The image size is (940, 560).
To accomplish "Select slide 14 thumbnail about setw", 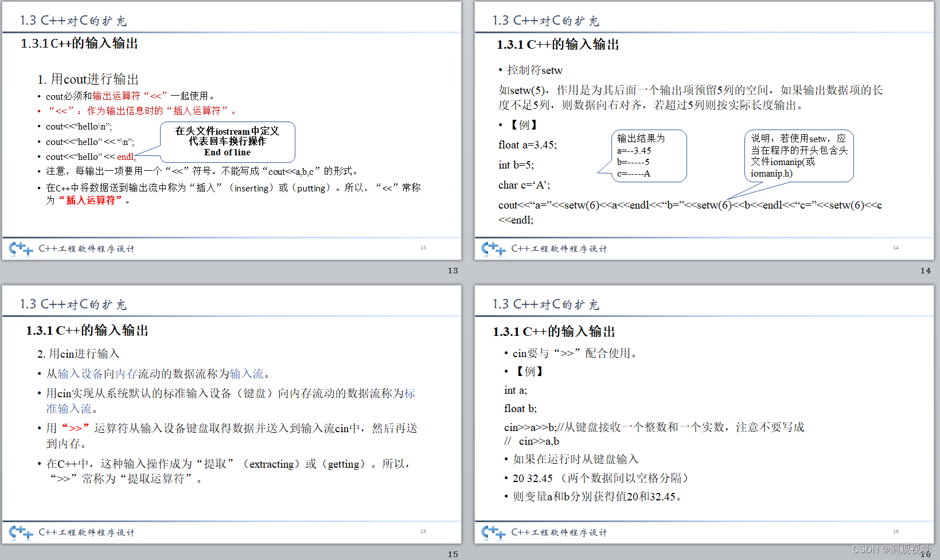I will [x=704, y=131].
